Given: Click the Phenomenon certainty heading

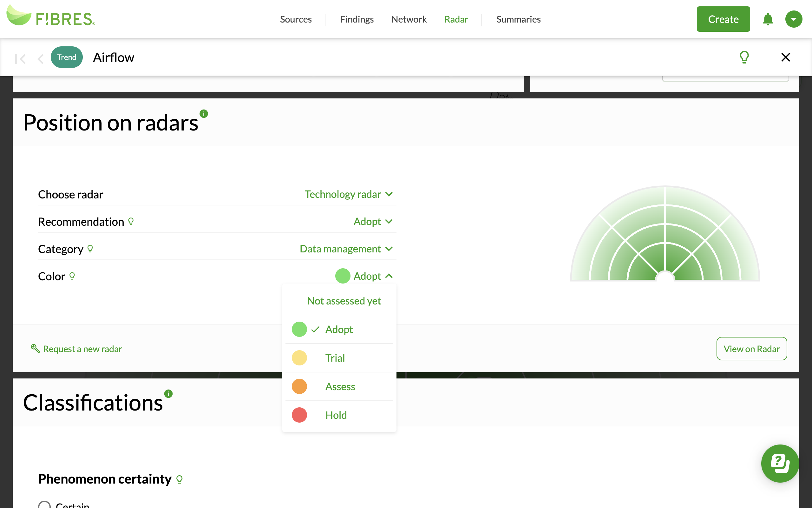Looking at the screenshot, I should coord(105,479).
